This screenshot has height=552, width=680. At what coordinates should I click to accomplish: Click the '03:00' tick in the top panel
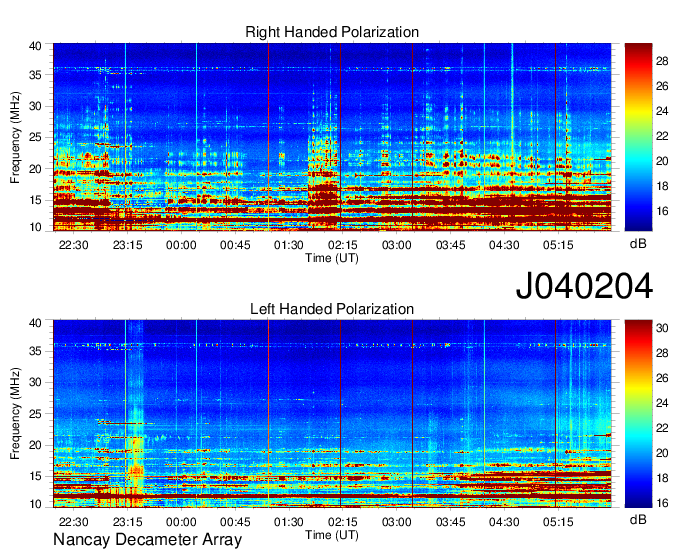coord(396,245)
